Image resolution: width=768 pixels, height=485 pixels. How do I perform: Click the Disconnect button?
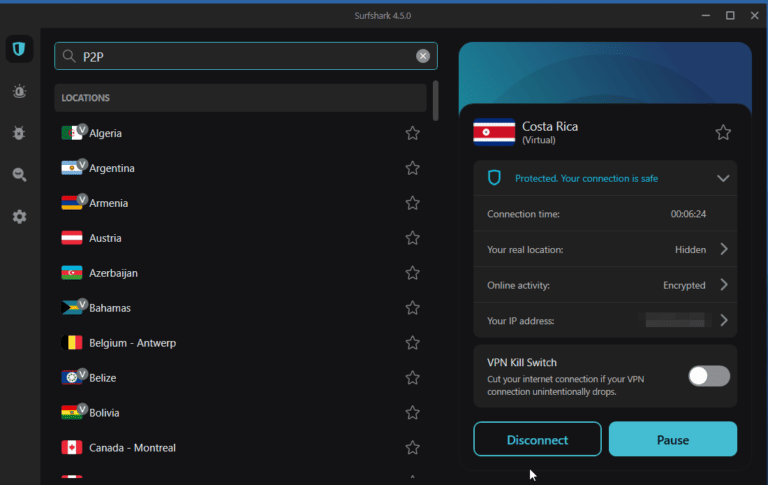(x=537, y=440)
